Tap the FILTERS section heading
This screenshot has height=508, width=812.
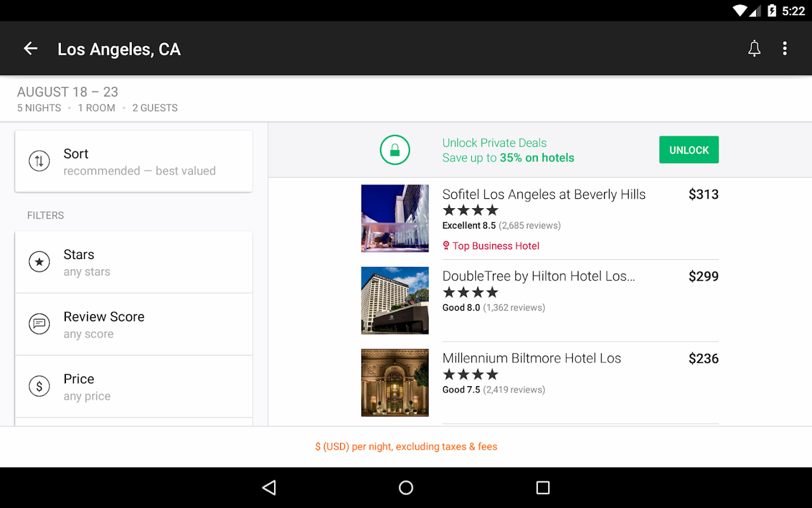pos(46,216)
